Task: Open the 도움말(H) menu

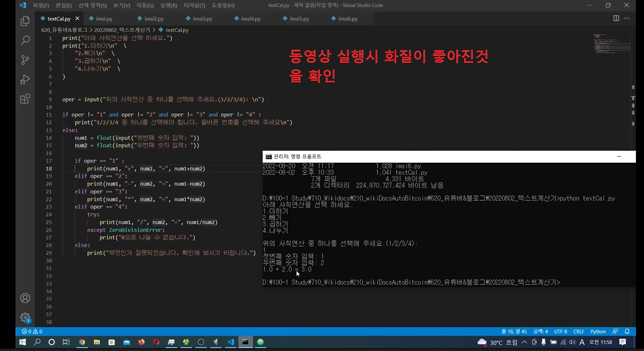Action: (x=223, y=5)
